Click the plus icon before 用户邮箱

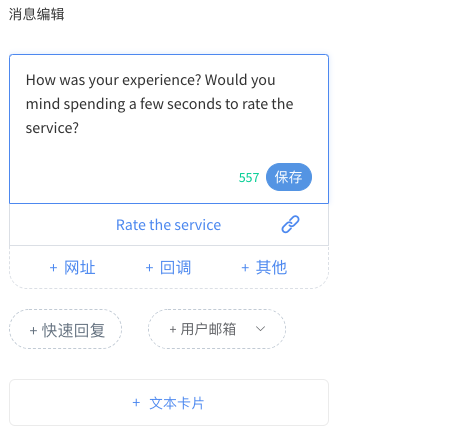173,330
